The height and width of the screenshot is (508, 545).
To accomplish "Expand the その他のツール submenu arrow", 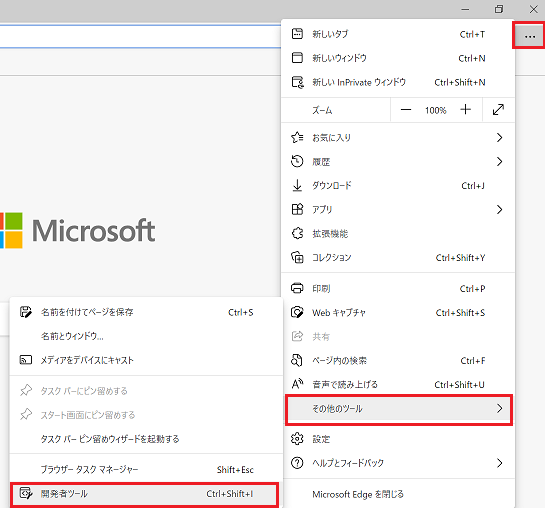I will point(499,408).
